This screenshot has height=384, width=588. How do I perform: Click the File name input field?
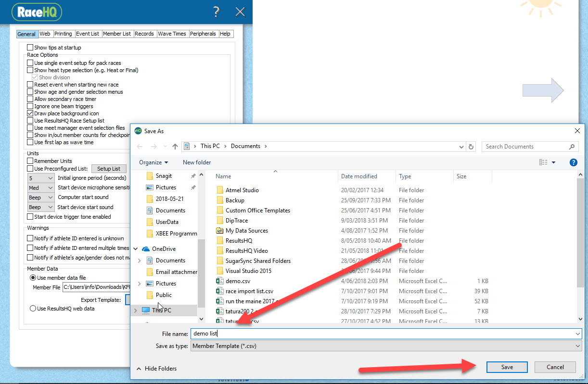(x=386, y=334)
